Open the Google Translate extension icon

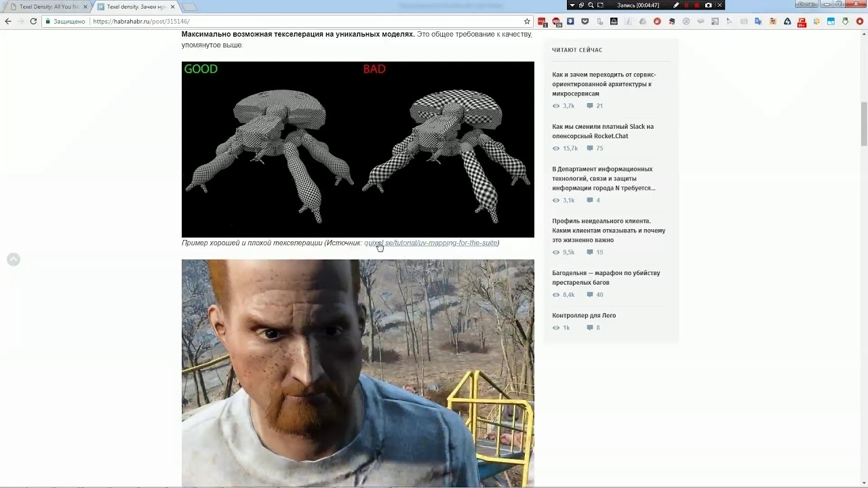(758, 22)
